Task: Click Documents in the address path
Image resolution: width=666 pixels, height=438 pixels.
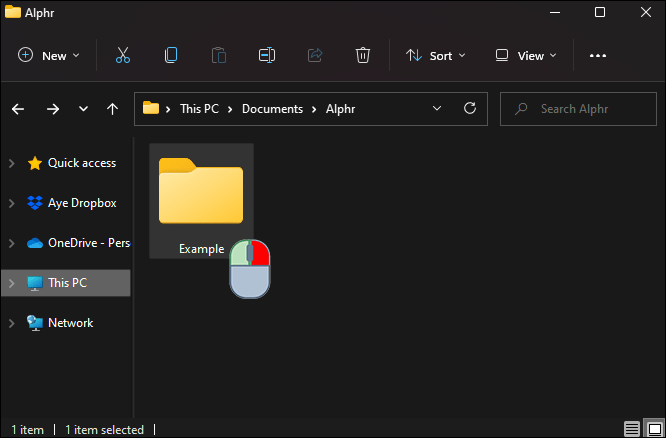Action: [272, 109]
